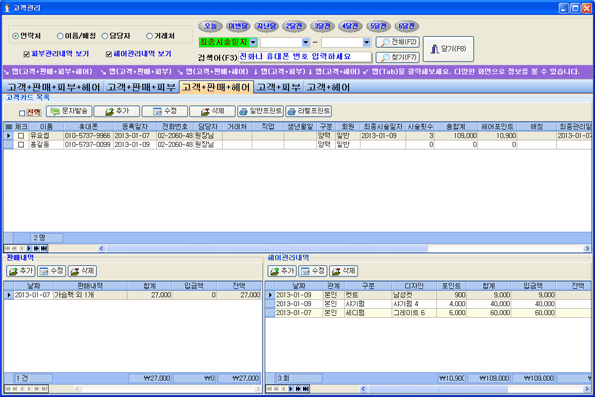Select the 그레이트 6 hair record row
595x397 pixels.
tap(428, 313)
